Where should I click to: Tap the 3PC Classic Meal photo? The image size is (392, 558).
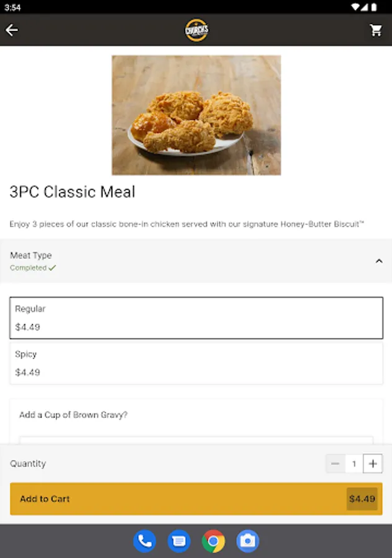tap(196, 115)
